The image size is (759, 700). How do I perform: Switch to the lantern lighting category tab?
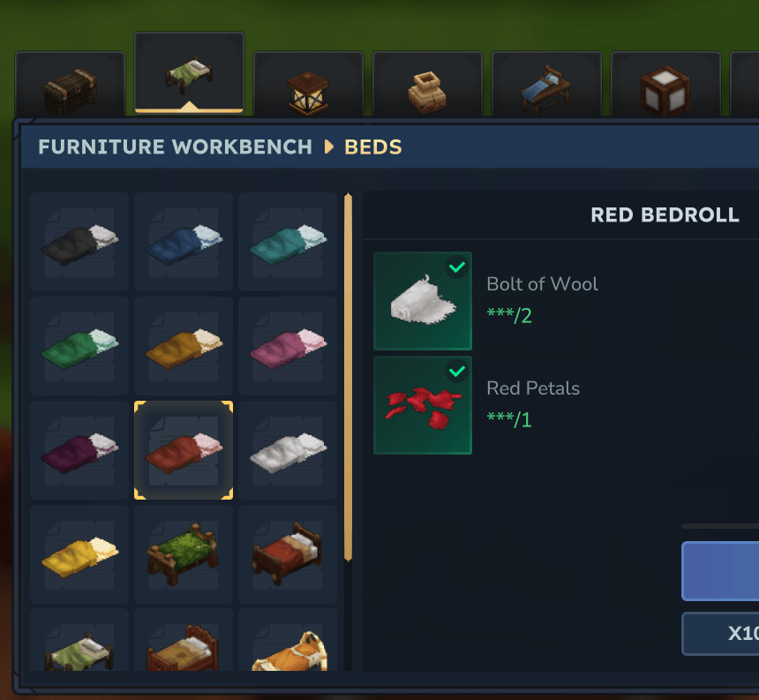[x=308, y=85]
